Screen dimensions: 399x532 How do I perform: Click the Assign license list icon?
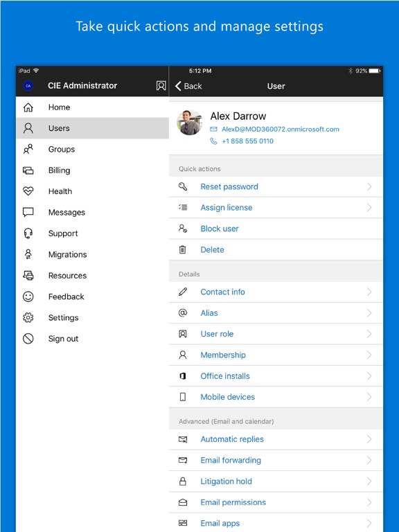click(183, 207)
